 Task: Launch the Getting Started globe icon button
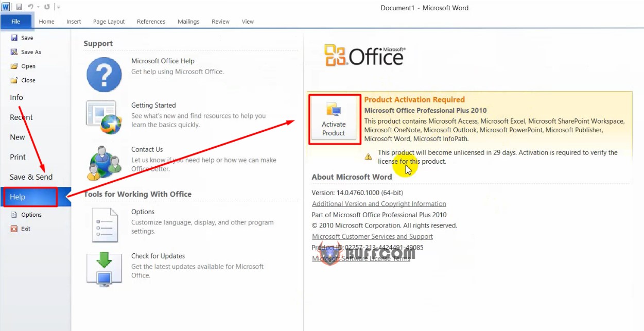tap(104, 117)
